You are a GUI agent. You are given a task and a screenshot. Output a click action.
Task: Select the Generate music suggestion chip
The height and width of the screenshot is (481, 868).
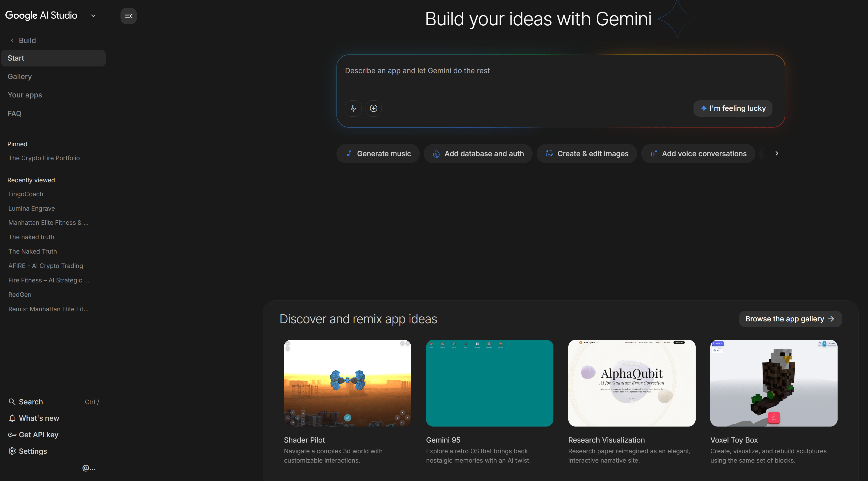click(x=378, y=153)
